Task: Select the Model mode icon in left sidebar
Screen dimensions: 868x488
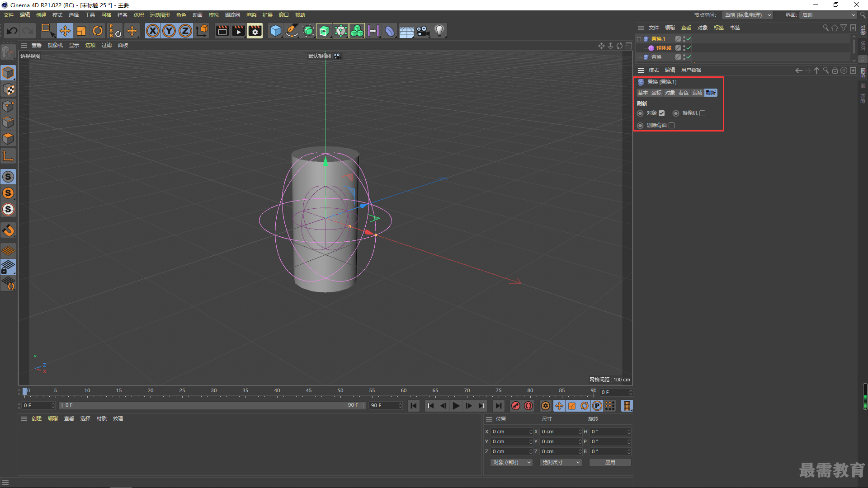Action: [8, 73]
